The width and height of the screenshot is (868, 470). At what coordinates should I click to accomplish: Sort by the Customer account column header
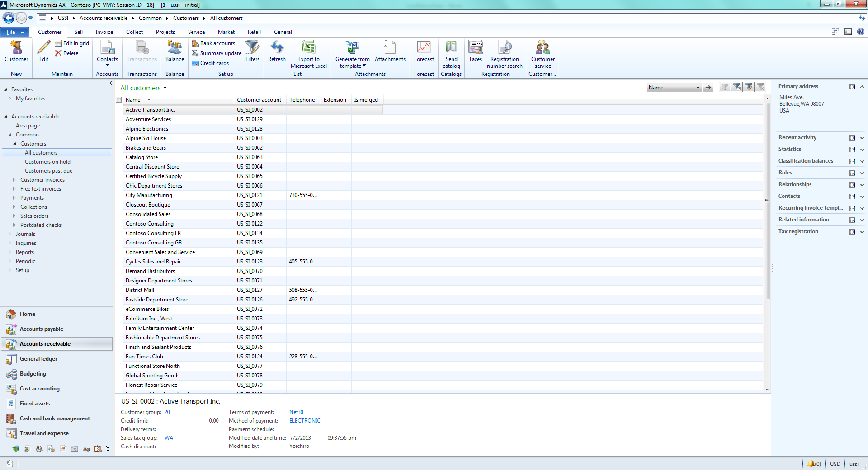259,100
